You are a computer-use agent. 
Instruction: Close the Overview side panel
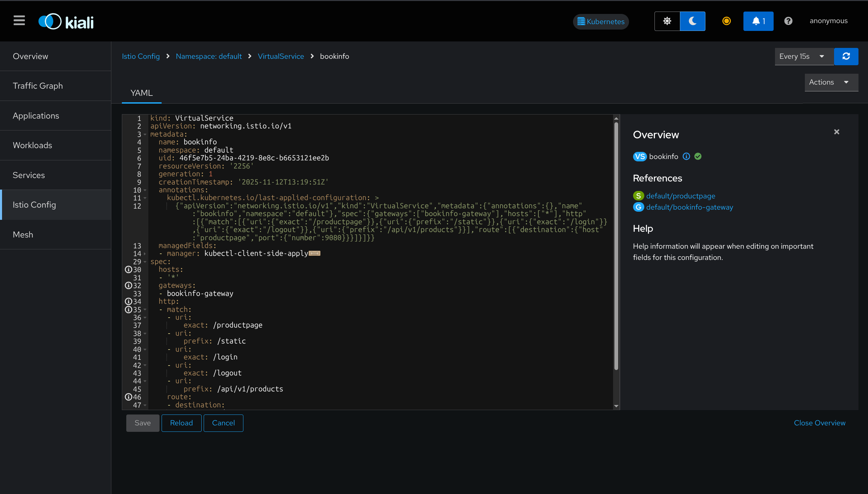tap(836, 132)
